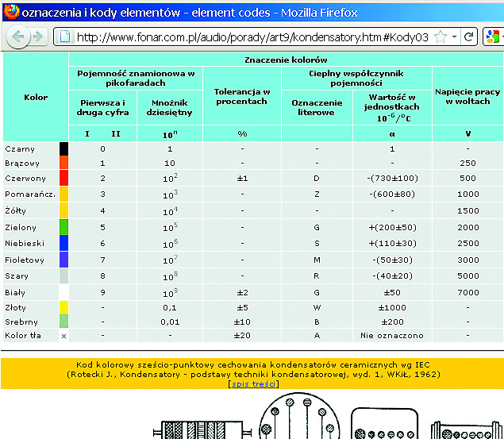Click the gray Szary color swatch
504x439 pixels.
(x=63, y=275)
